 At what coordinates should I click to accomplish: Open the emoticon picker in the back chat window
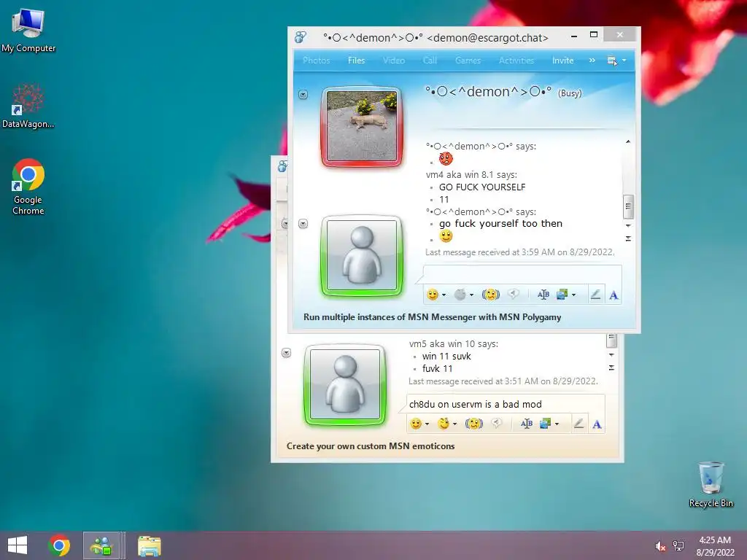coord(416,424)
